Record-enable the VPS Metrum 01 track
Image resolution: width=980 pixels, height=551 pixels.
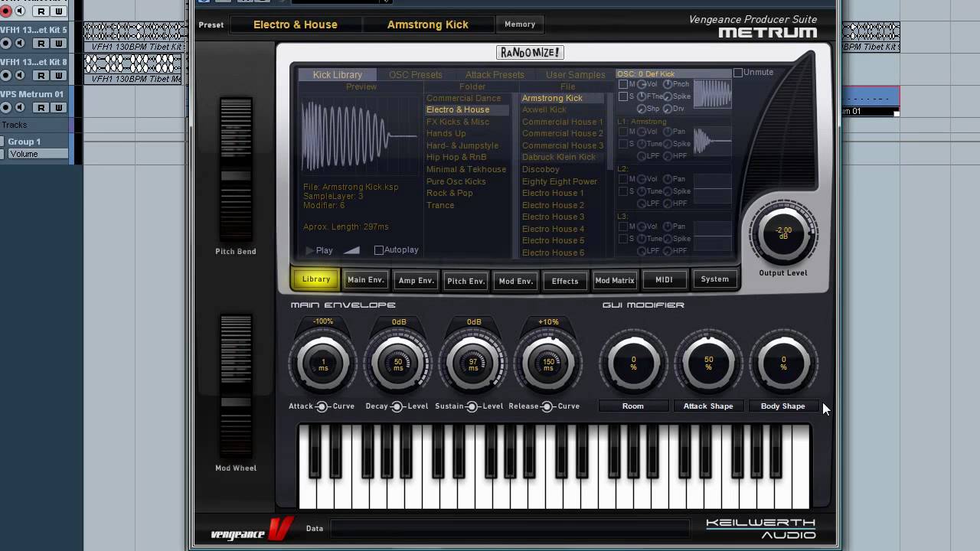[x=5, y=108]
